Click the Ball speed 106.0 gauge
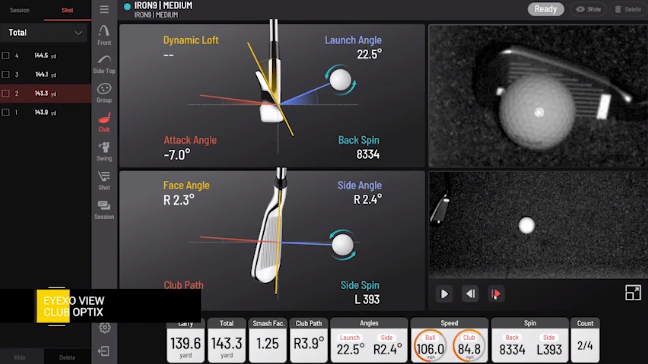 pyautogui.click(x=430, y=346)
